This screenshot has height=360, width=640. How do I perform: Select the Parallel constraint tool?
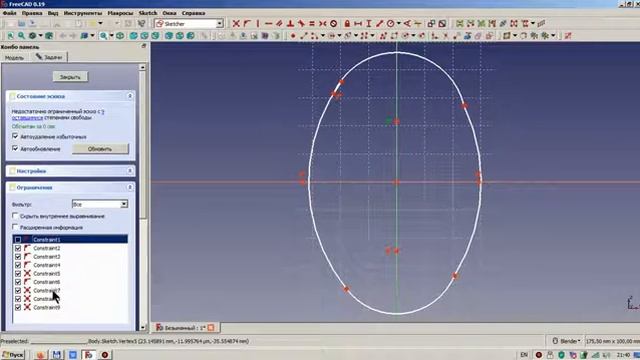280,24
